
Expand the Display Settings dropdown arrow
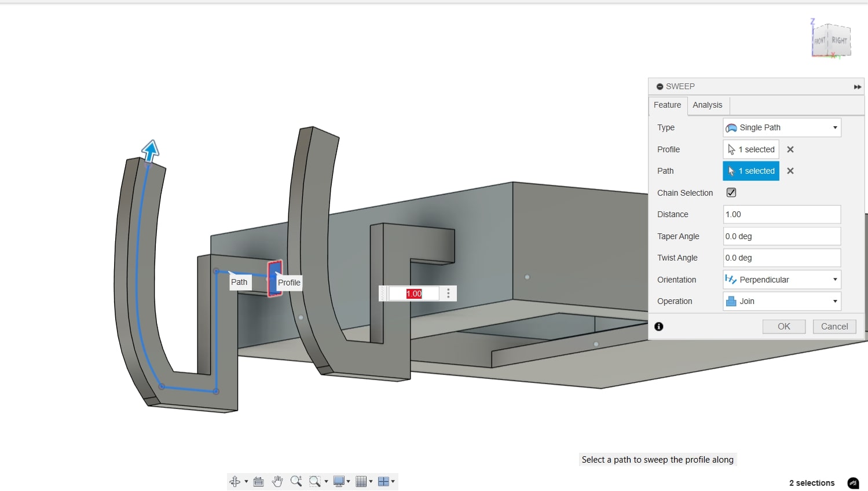tap(349, 481)
